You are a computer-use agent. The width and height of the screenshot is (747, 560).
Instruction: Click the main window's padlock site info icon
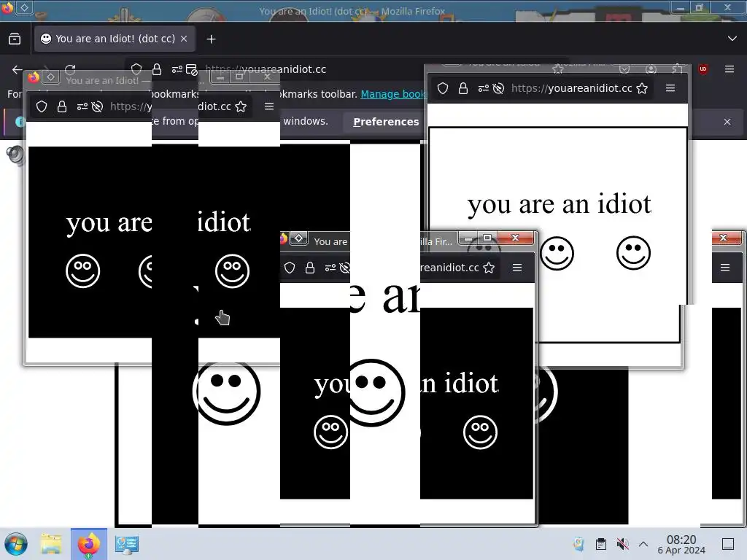[x=157, y=69]
